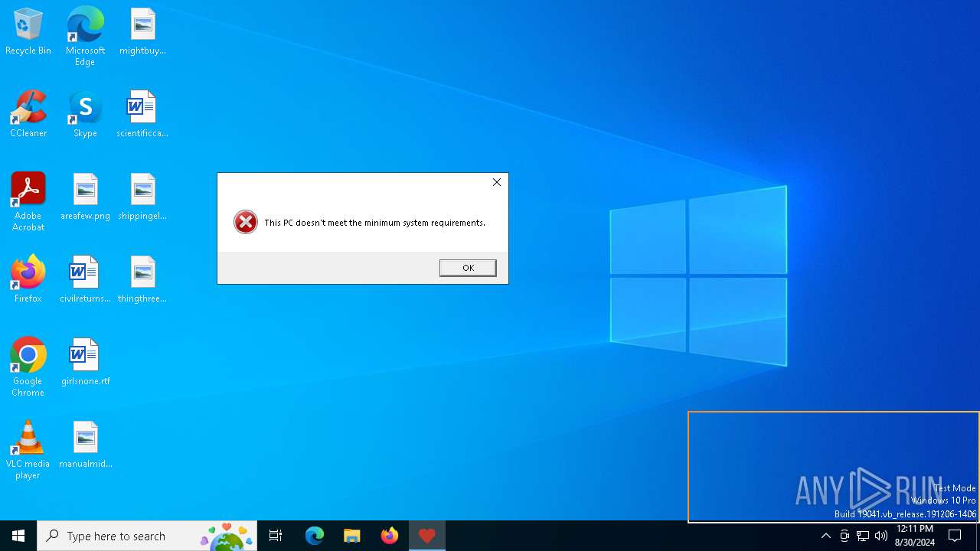Image resolution: width=980 pixels, height=551 pixels.
Task: Select the shippingel image file icon
Action: 142,197
